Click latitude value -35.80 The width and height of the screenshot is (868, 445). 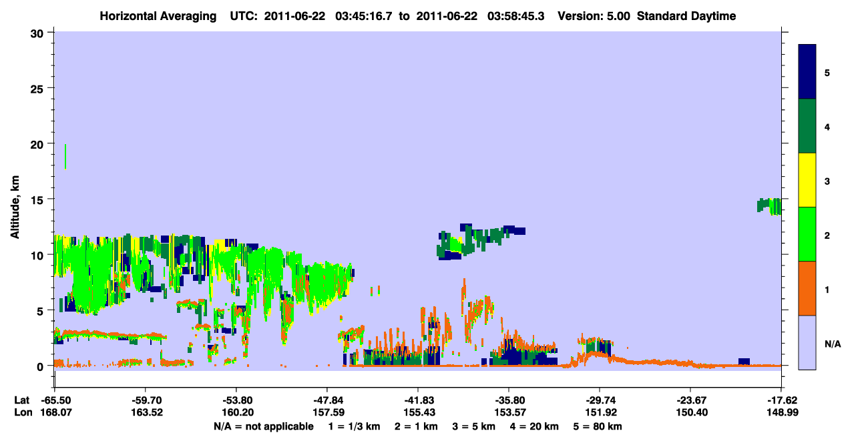click(x=509, y=400)
